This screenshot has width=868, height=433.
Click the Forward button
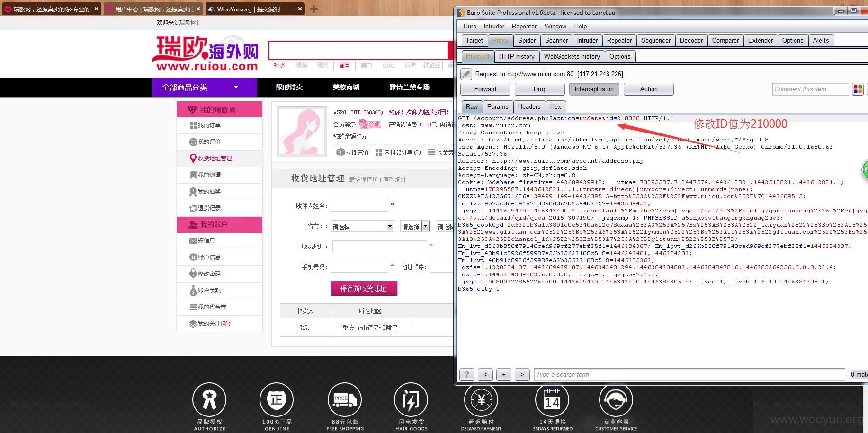485,89
